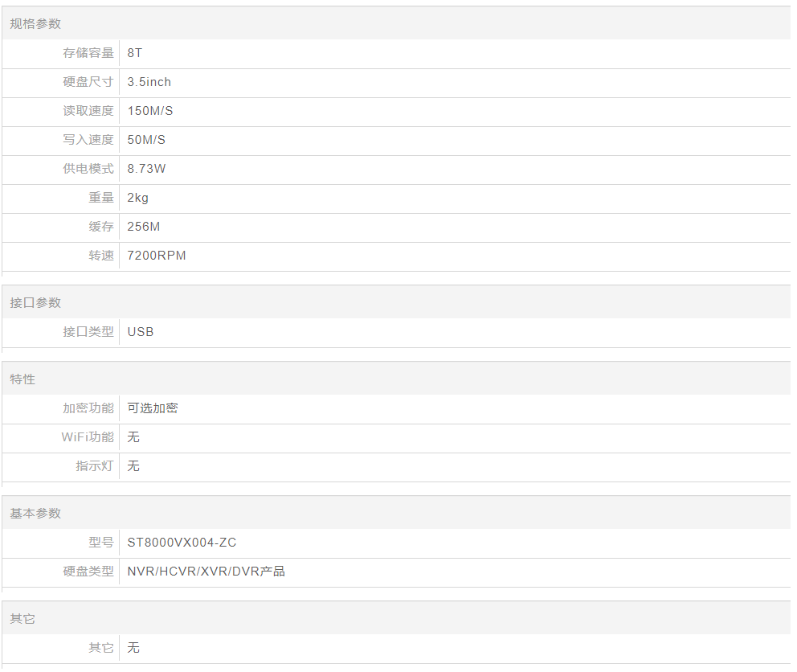Select the 指示灯 row label
The height and width of the screenshot is (672, 797).
(x=95, y=466)
